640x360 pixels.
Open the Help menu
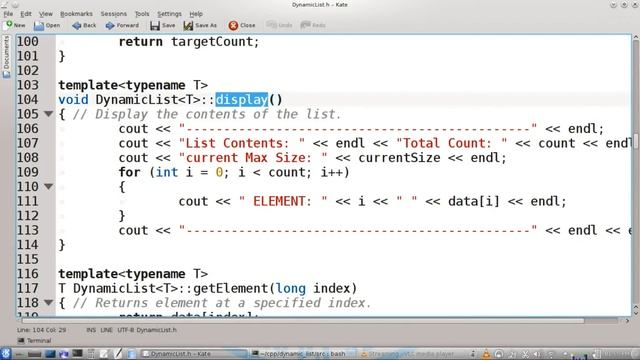click(196, 14)
